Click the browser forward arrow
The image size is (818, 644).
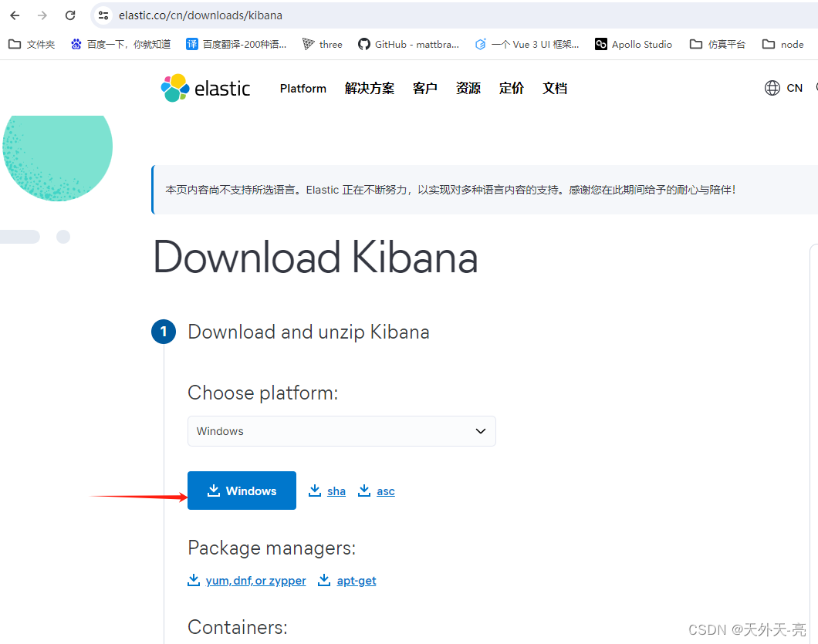(42, 15)
